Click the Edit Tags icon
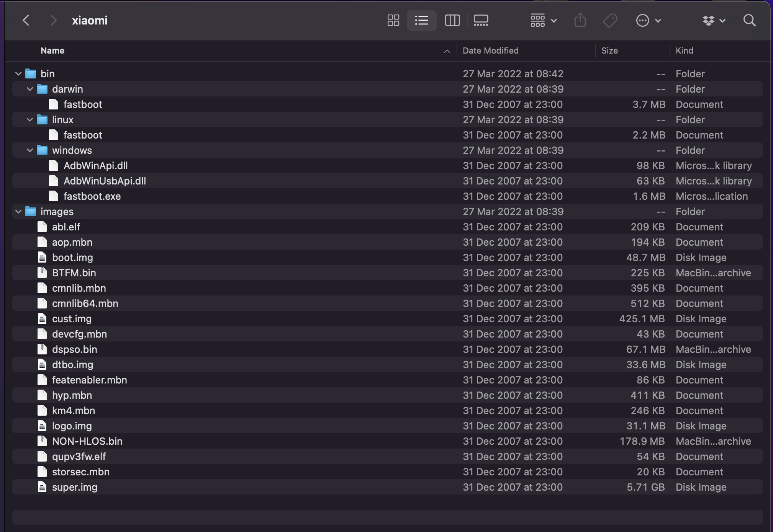 click(610, 20)
